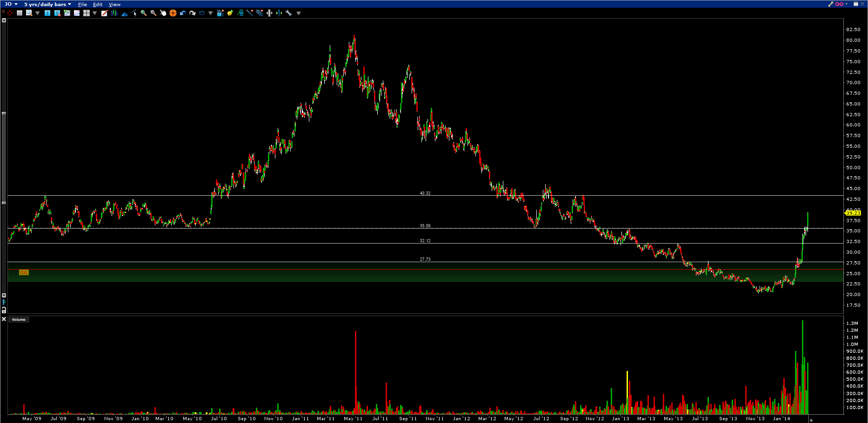Open the View menu
The height and width of the screenshot is (423, 868).
pos(114,4)
